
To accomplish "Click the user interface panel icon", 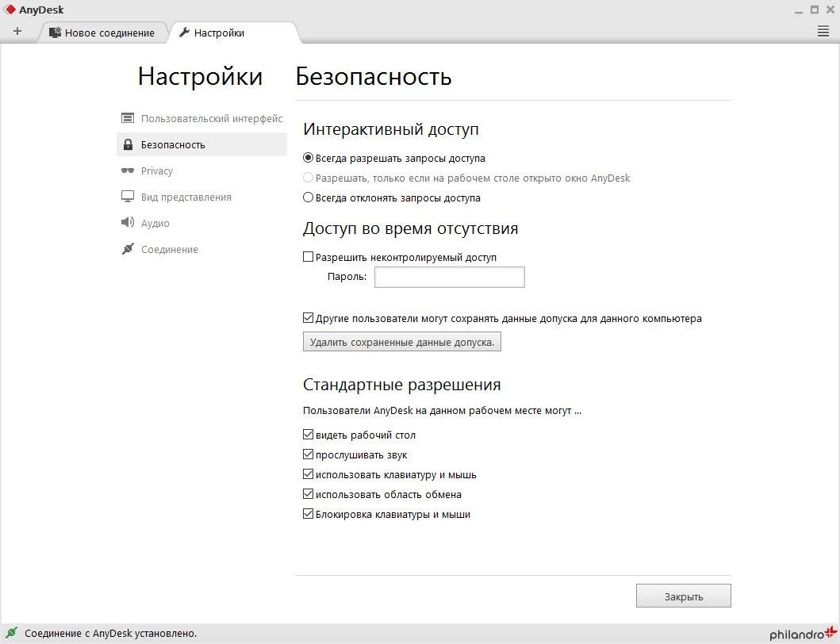I will [x=128, y=118].
